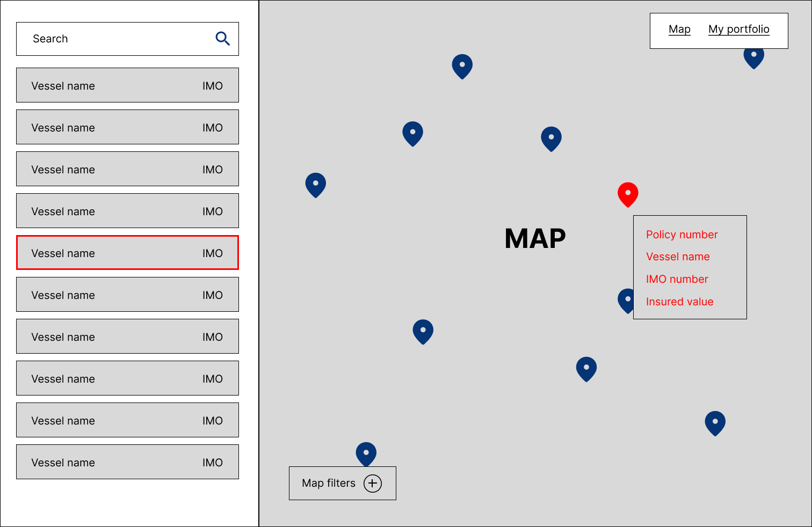This screenshot has height=527, width=812.
Task: Open IMO number in the pin popup
Action: [677, 279]
